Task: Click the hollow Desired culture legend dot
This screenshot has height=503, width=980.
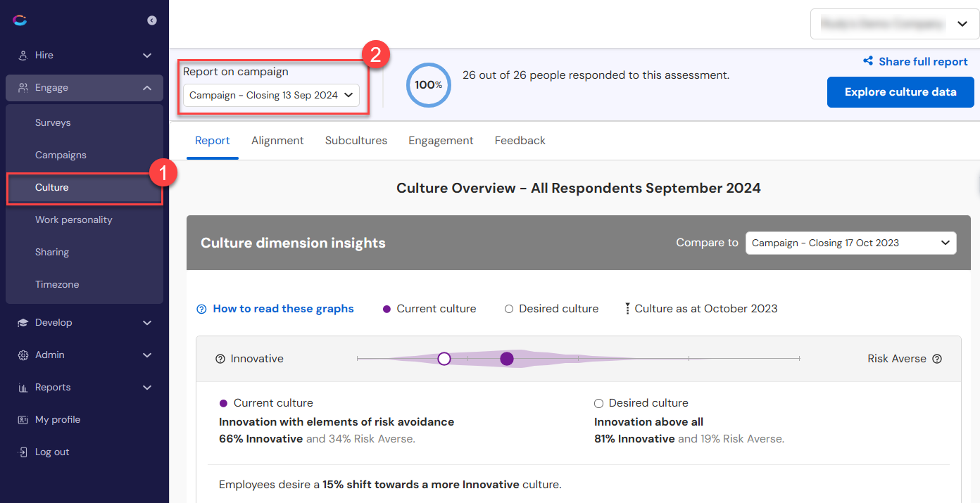Action: coord(509,309)
